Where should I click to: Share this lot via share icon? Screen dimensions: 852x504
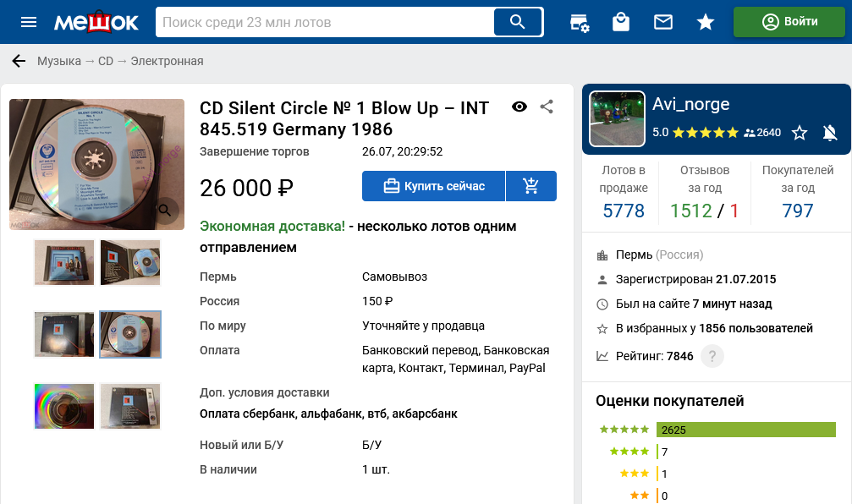click(547, 107)
